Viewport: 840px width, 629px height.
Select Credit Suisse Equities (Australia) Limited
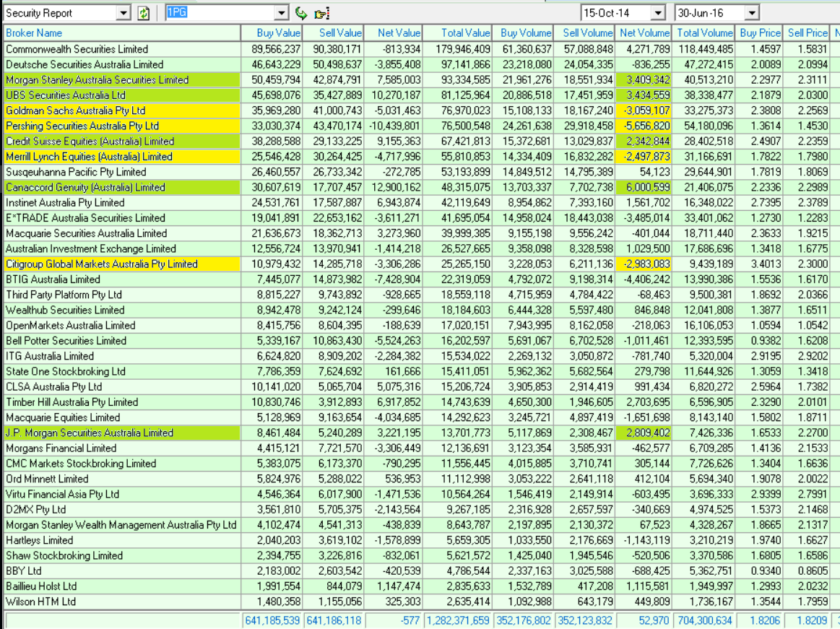click(121, 142)
